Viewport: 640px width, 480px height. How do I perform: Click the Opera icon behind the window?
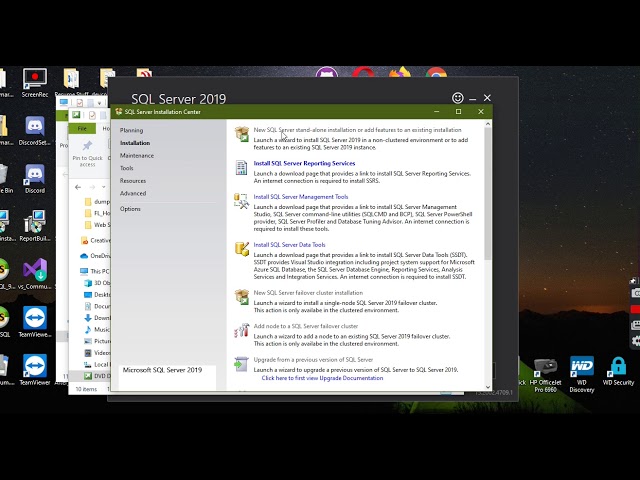[363, 72]
